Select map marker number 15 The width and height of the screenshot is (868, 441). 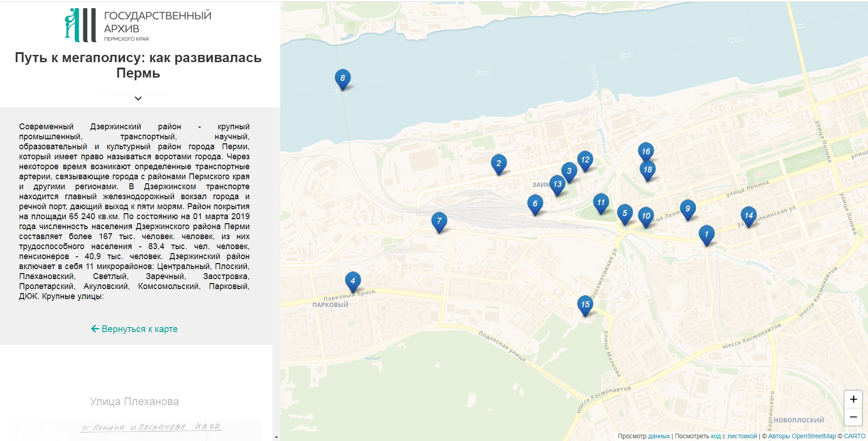pyautogui.click(x=585, y=304)
